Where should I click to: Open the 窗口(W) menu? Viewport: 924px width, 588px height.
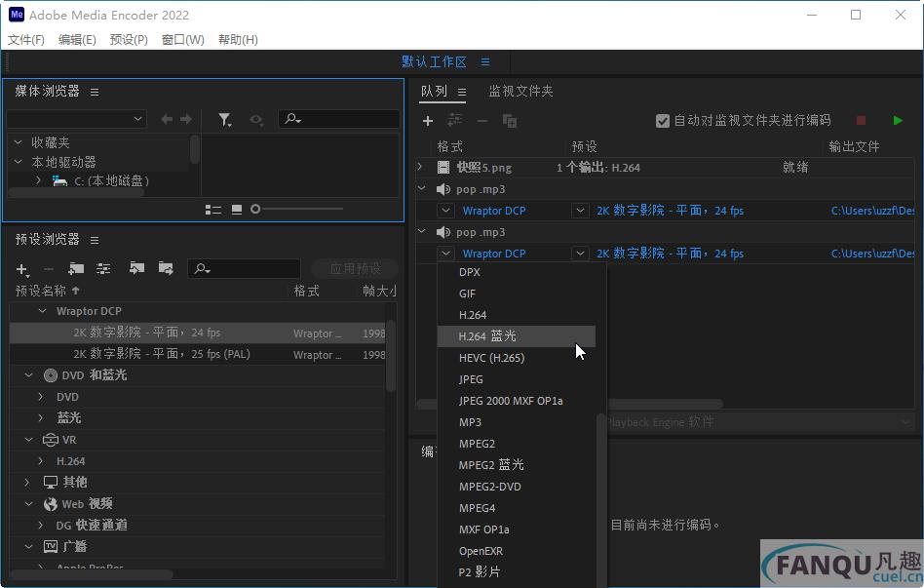coord(182,40)
